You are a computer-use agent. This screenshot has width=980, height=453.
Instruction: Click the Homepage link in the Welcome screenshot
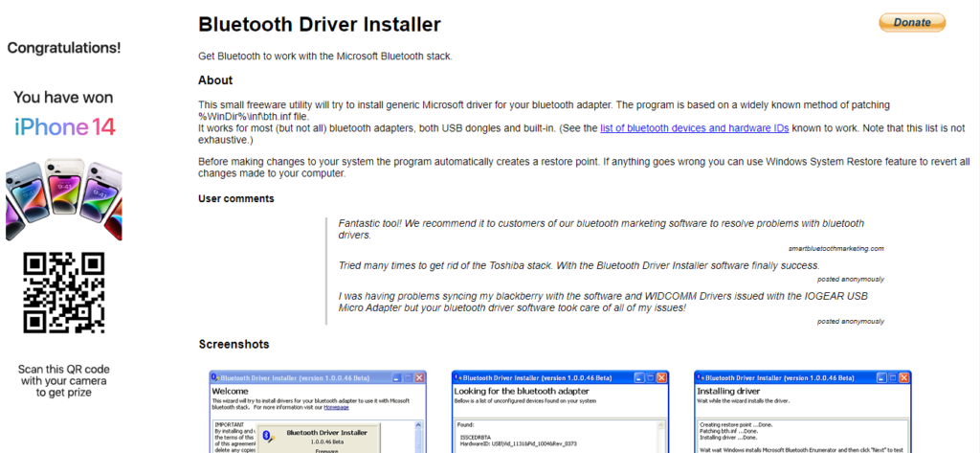[x=336, y=407]
